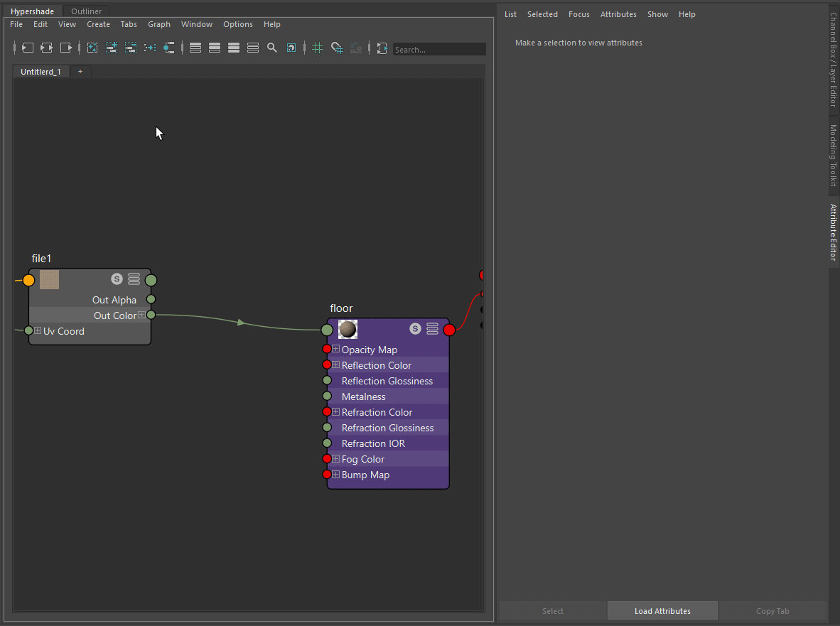Click the add selected nodes to graph icon

coord(112,48)
